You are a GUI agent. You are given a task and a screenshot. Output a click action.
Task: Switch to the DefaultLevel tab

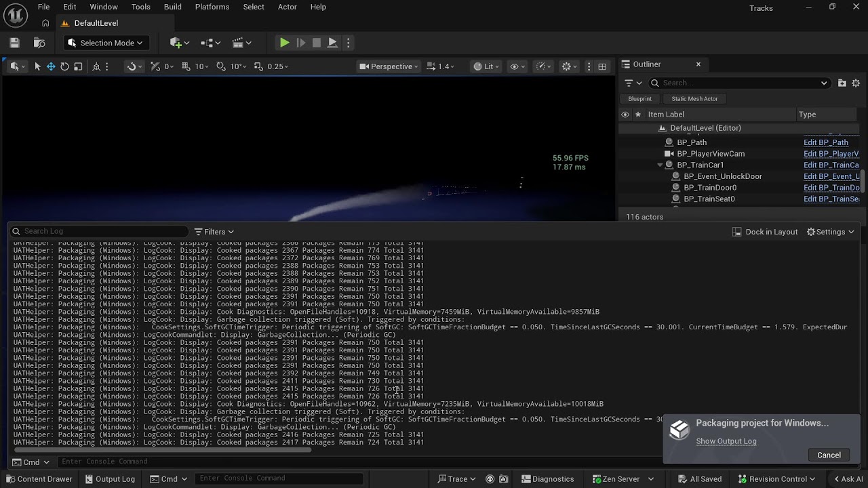(x=96, y=23)
